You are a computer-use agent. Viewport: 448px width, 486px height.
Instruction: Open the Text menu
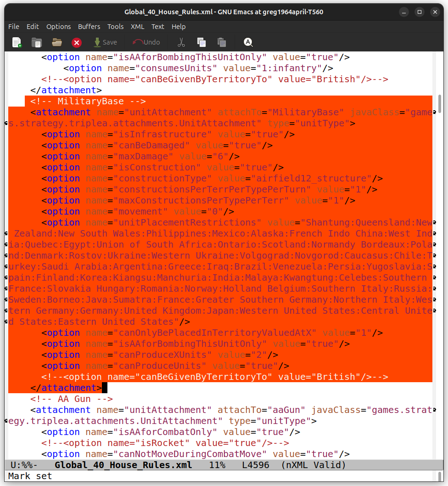157,27
